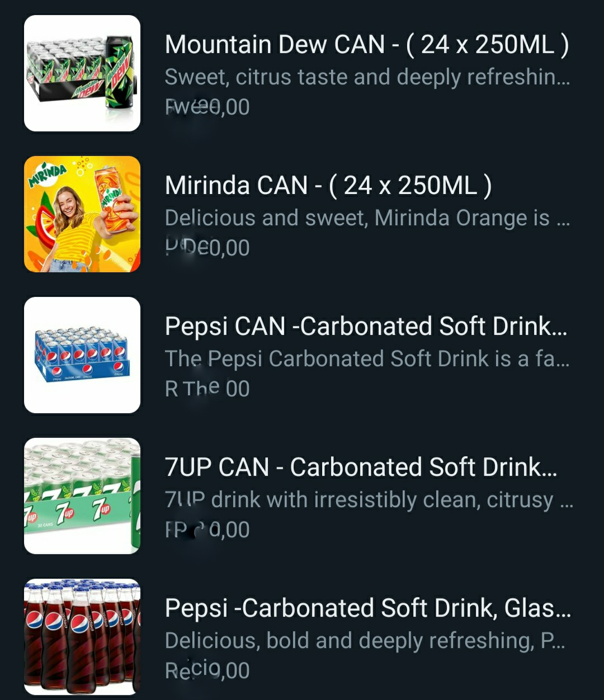Tap the 7UP CAN - Carbonated Soft Drink title

pos(361,467)
